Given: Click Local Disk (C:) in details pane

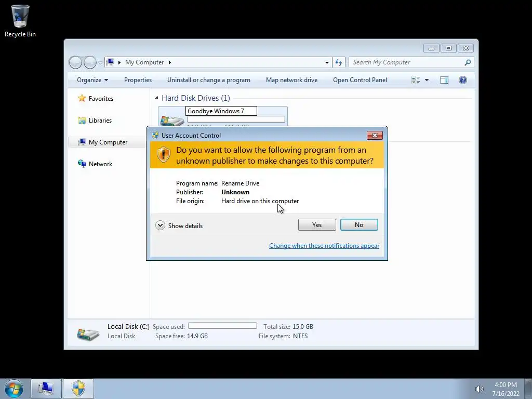Looking at the screenshot, I should (128, 326).
